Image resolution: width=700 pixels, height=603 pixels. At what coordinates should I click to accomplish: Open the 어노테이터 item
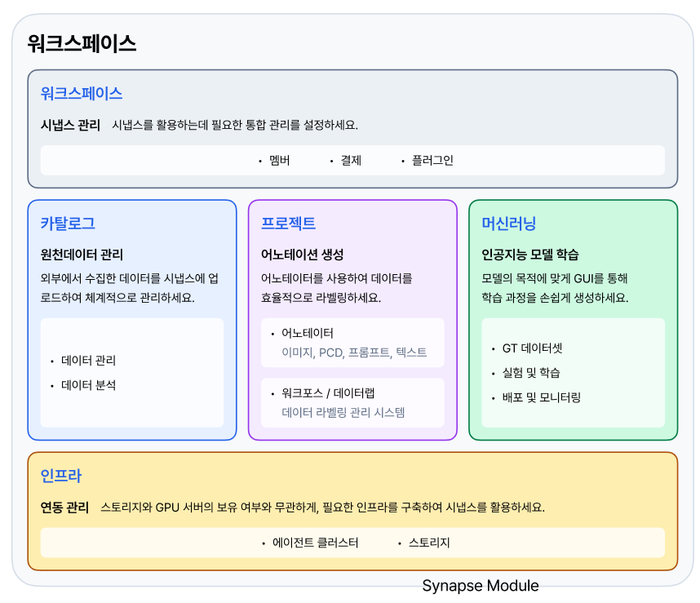[307, 333]
